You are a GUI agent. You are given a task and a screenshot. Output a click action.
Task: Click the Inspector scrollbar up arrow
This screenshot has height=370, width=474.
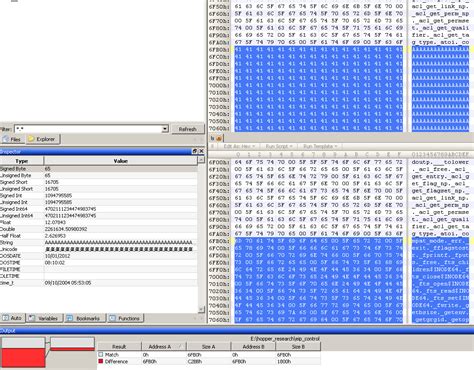coord(201,160)
